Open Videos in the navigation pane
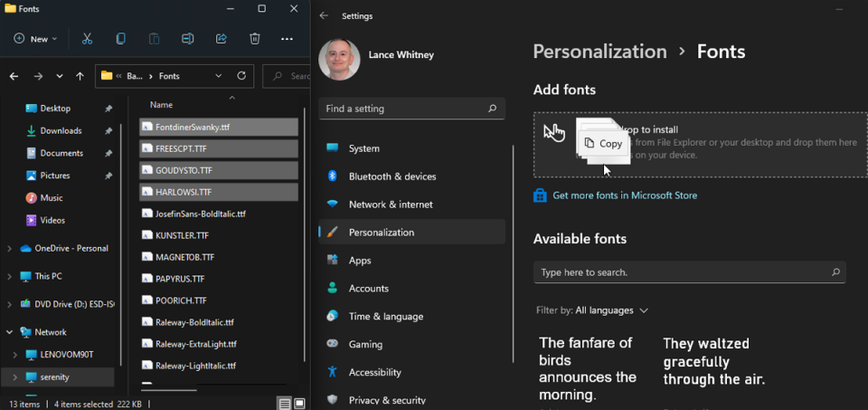868x410 pixels. (52, 221)
